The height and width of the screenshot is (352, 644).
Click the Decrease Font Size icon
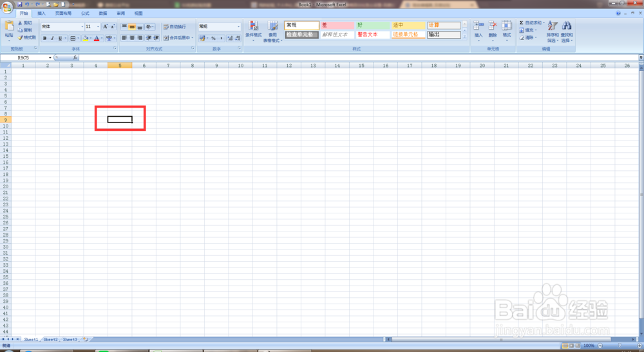coord(113,26)
